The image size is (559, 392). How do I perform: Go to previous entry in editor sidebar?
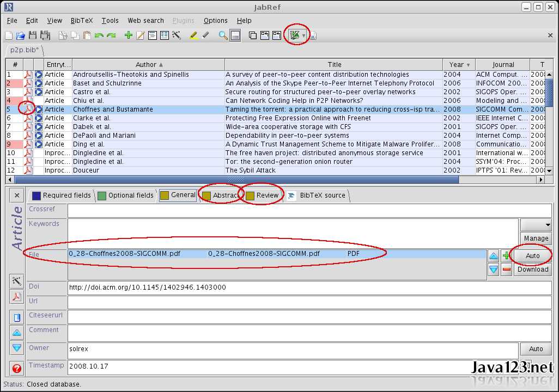click(x=17, y=333)
